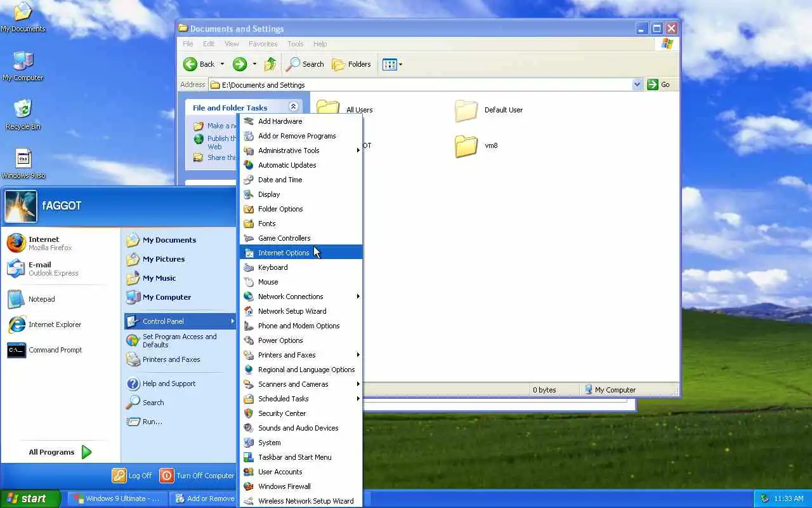The image size is (812, 508).
Task: Open Keyboard settings
Action: click(x=301, y=267)
